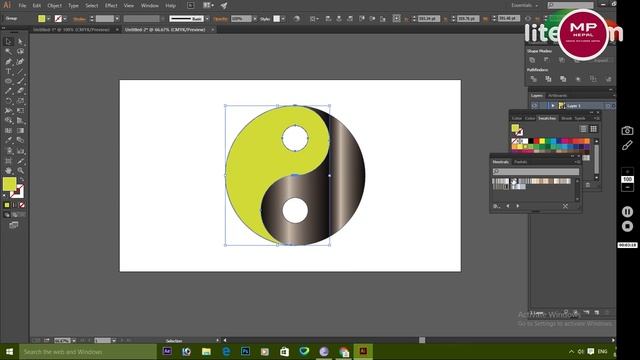Click the Expand button in Pathfinder panel
The width and height of the screenshot is (640, 360).
[x=601, y=60]
